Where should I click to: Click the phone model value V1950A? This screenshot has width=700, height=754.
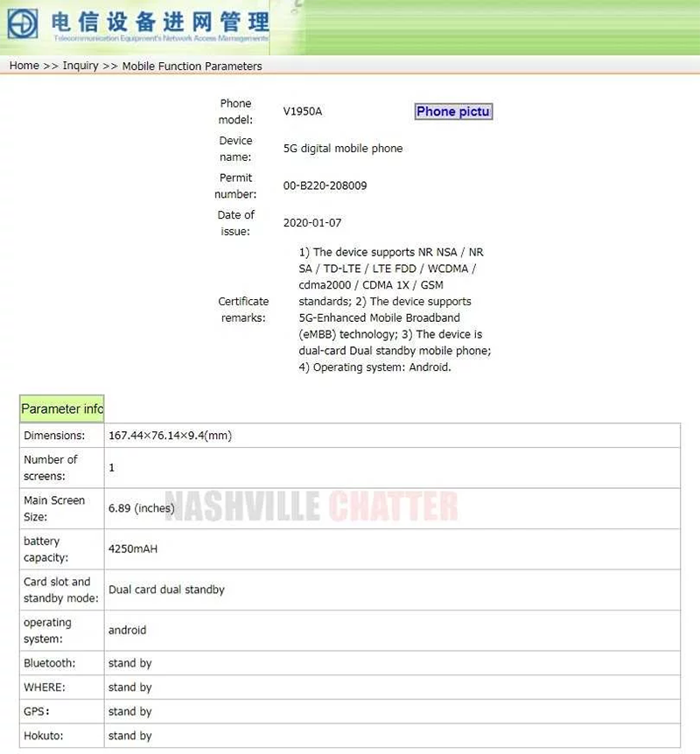coord(303,111)
